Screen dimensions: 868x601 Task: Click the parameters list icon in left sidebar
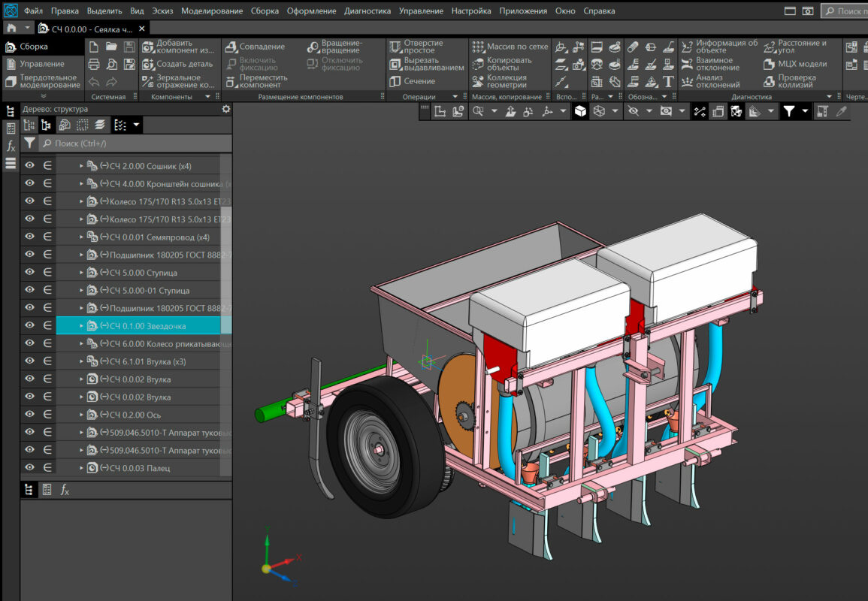pyautogui.click(x=11, y=128)
